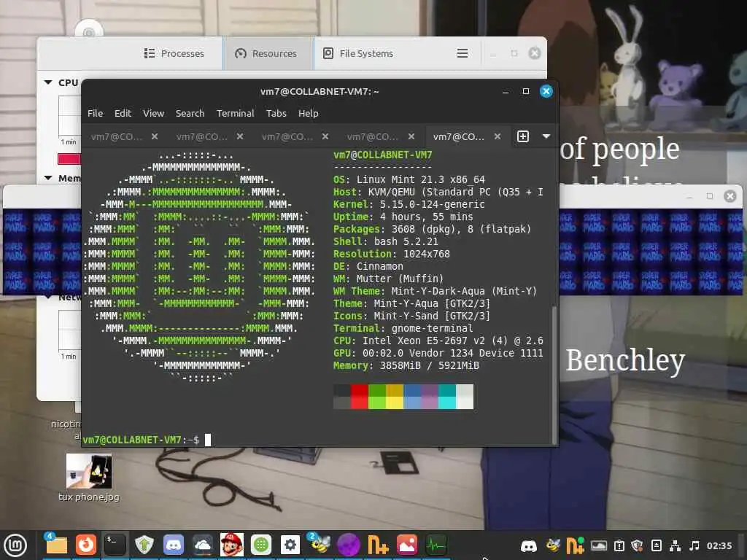
Task: Open the bee app icon with badge in taskbar
Action: tap(320, 544)
